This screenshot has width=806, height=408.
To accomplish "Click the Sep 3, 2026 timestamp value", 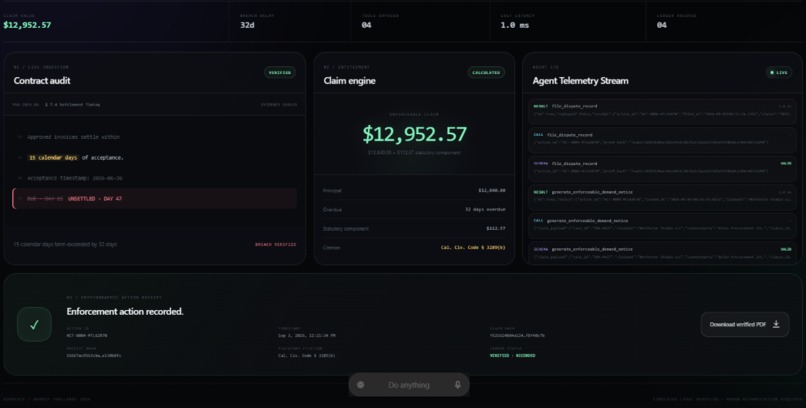I will point(306,336).
